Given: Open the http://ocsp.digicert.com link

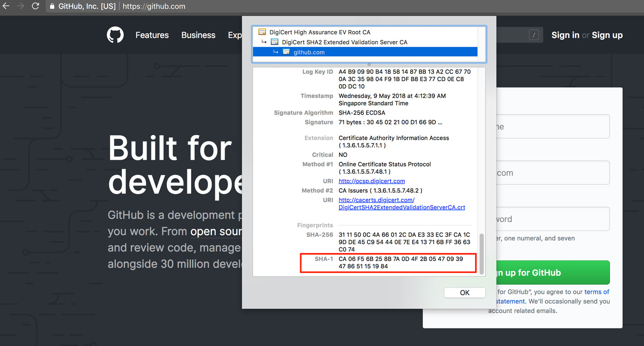Looking at the screenshot, I should coord(372,181).
